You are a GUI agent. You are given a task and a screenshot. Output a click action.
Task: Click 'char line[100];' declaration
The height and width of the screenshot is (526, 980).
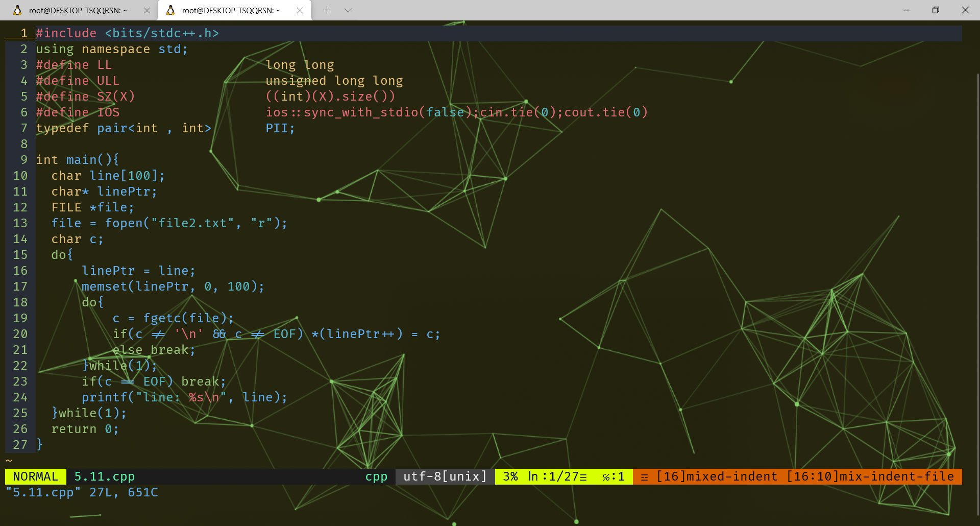pyautogui.click(x=108, y=176)
